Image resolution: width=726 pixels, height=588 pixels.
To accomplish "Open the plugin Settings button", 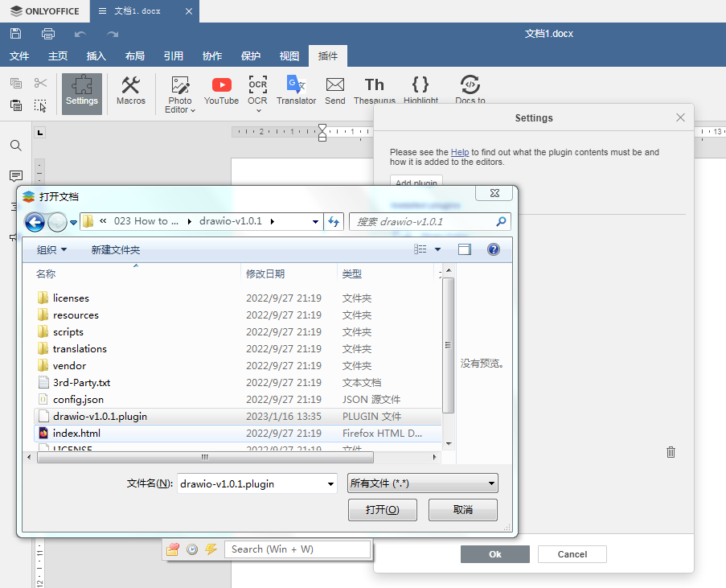I will (x=82, y=93).
